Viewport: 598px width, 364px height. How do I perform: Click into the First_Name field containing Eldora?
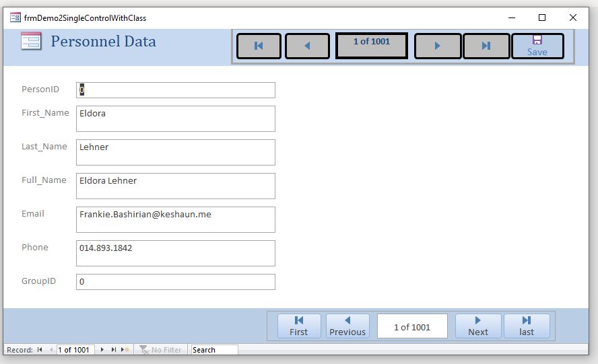point(176,118)
